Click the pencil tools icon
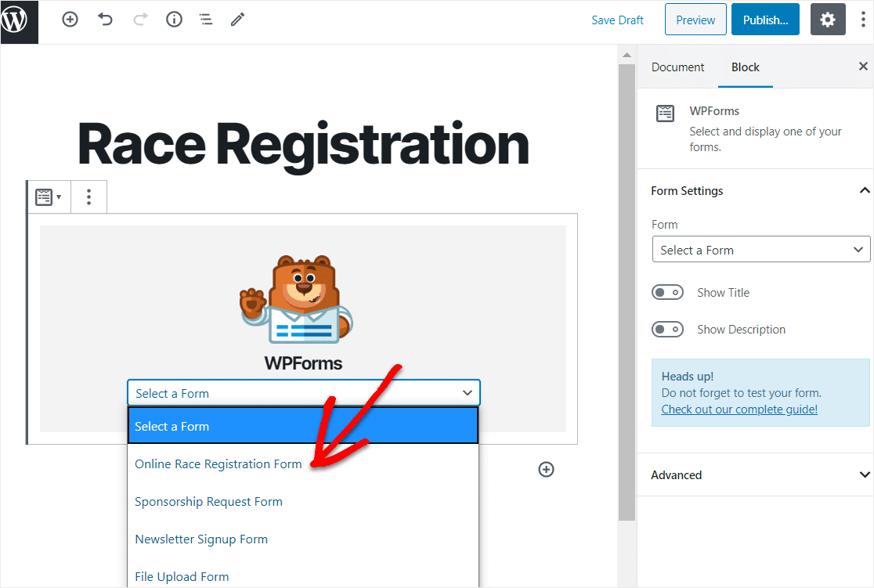 point(237,20)
